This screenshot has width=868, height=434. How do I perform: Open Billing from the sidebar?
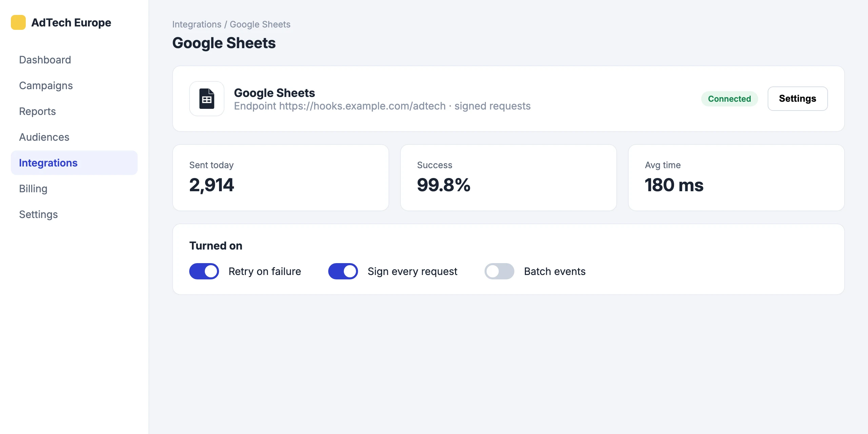pos(74,189)
